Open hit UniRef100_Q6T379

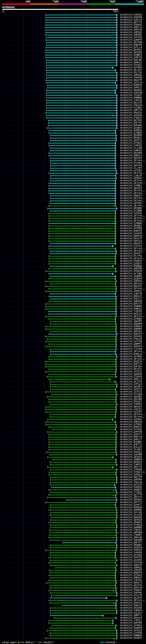pyautogui.click(x=131, y=22)
